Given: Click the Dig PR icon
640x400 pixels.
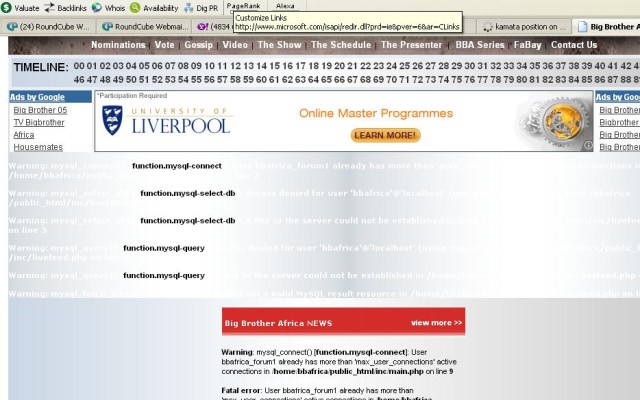Looking at the screenshot, I should 189,7.
